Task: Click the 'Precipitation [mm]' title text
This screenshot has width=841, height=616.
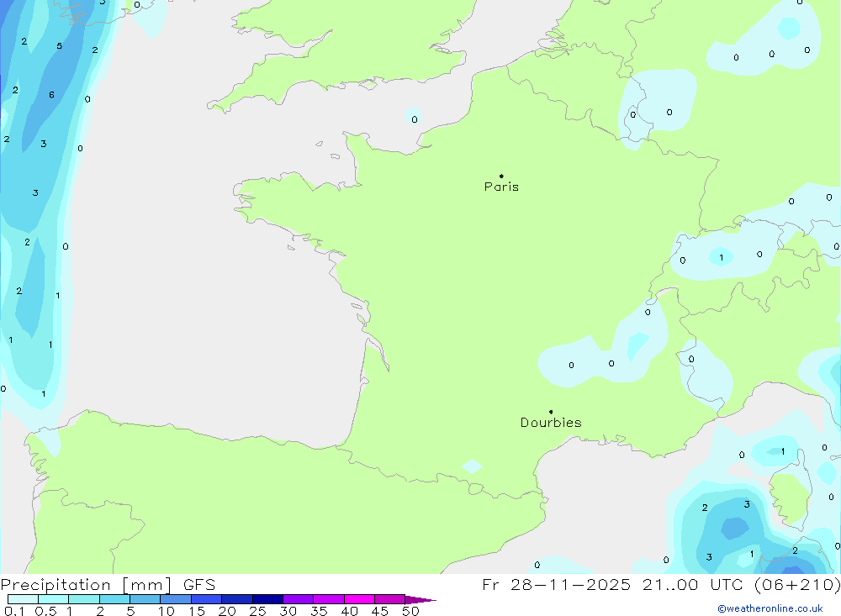Action: tap(86, 584)
